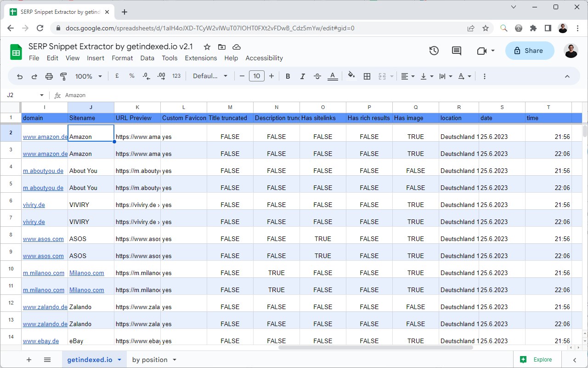The image size is (588, 368).
Task: Open the Edit menu
Action: (x=52, y=58)
